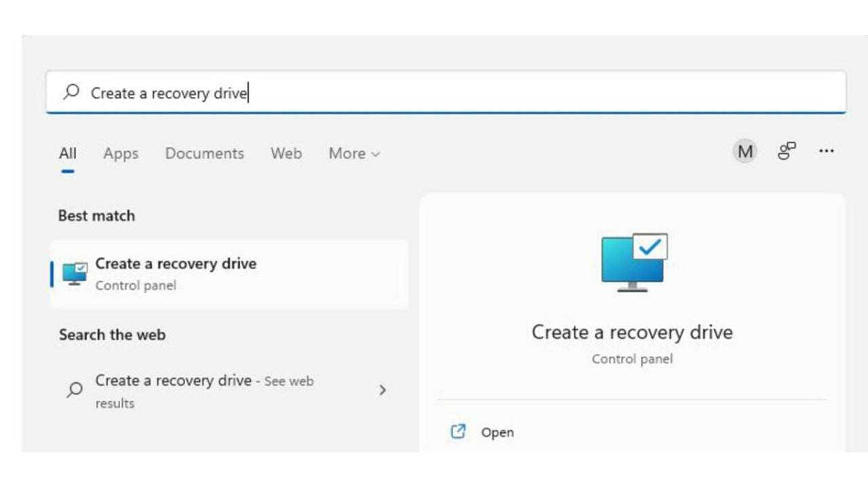Switch to the Documents filter tab
The height and width of the screenshot is (488, 868).
(204, 153)
